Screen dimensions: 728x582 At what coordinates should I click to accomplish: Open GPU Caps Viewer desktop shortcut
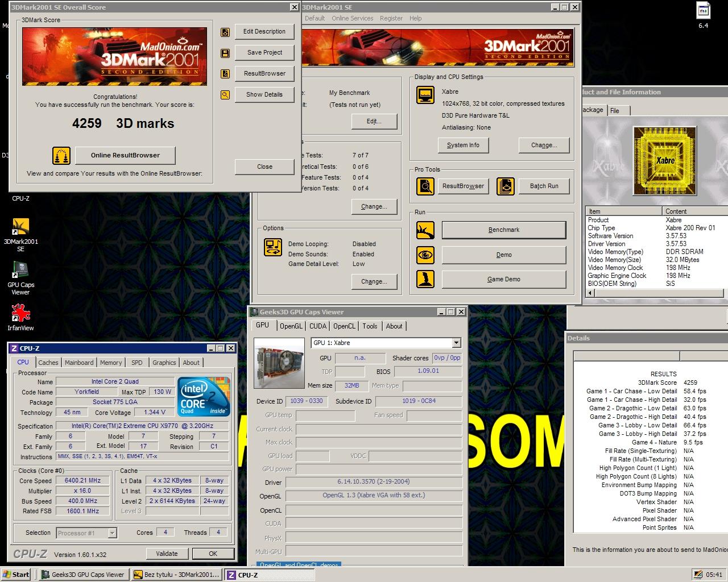click(x=20, y=278)
